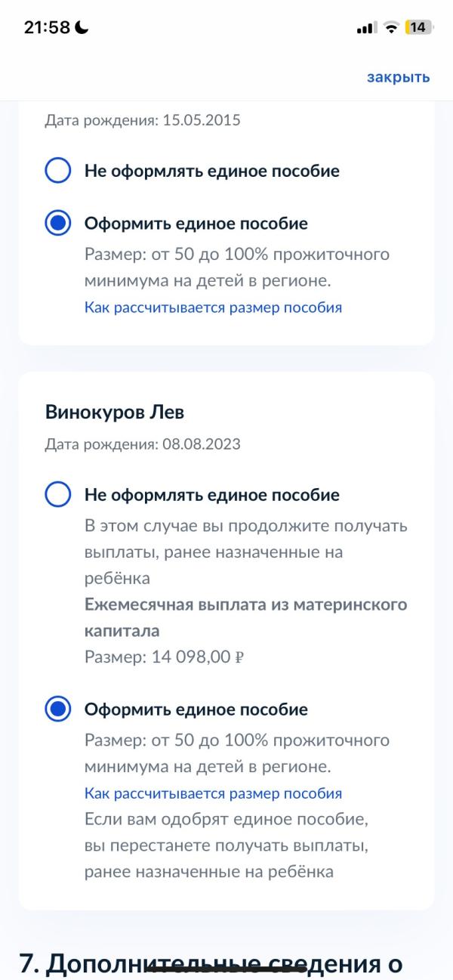The width and height of the screenshot is (453, 980).
Task: Choose "Оформить единое пособие" radio for Винокуров Лев
Action: pos(59,709)
